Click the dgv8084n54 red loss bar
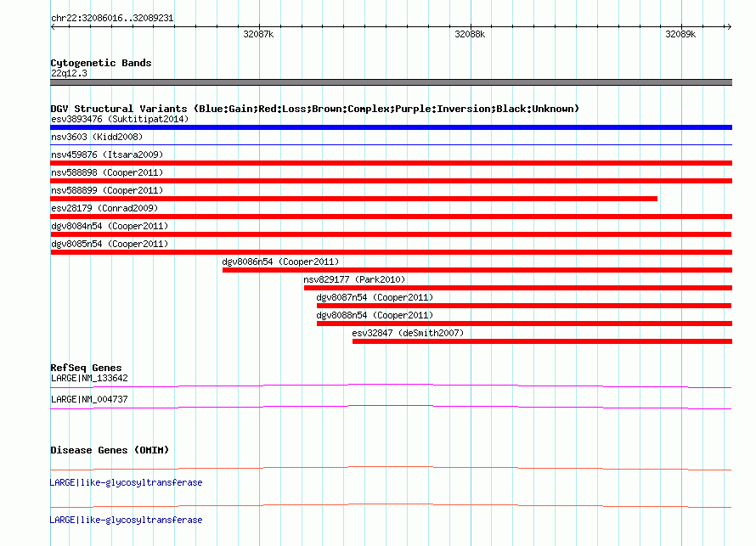The image size is (756, 546). [x=391, y=234]
